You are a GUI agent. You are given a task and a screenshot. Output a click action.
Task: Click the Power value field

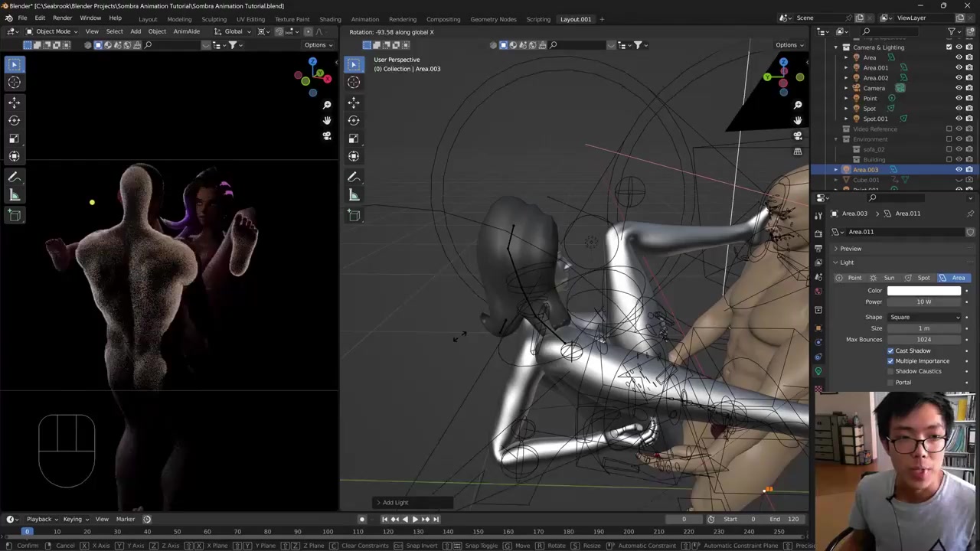(924, 302)
